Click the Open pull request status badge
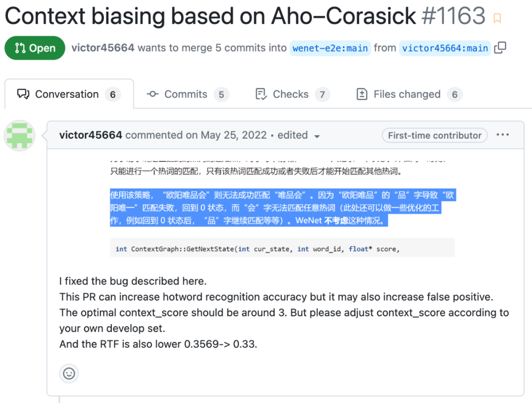This screenshot has height=403, width=532. tap(35, 48)
